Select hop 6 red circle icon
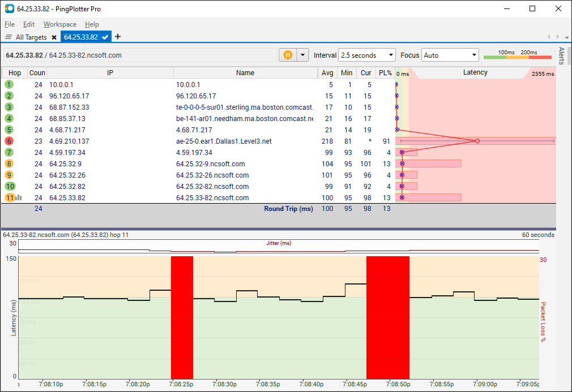The width and height of the screenshot is (572, 392). (9, 141)
